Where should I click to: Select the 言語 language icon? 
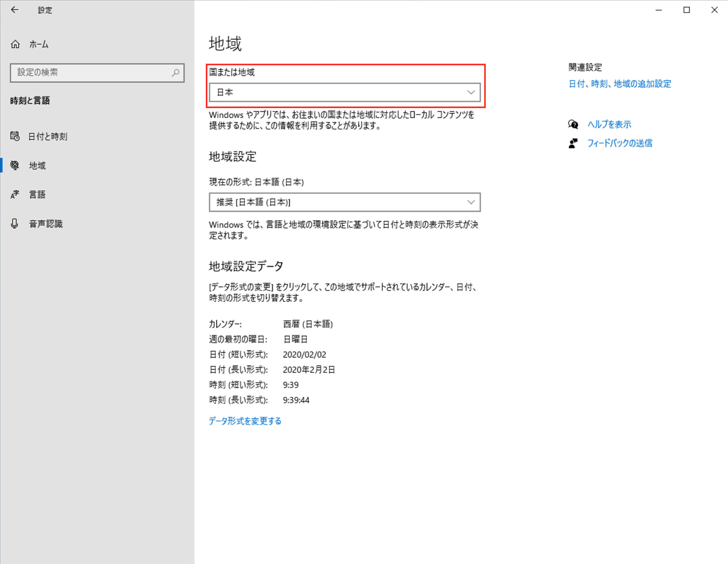coord(15,194)
